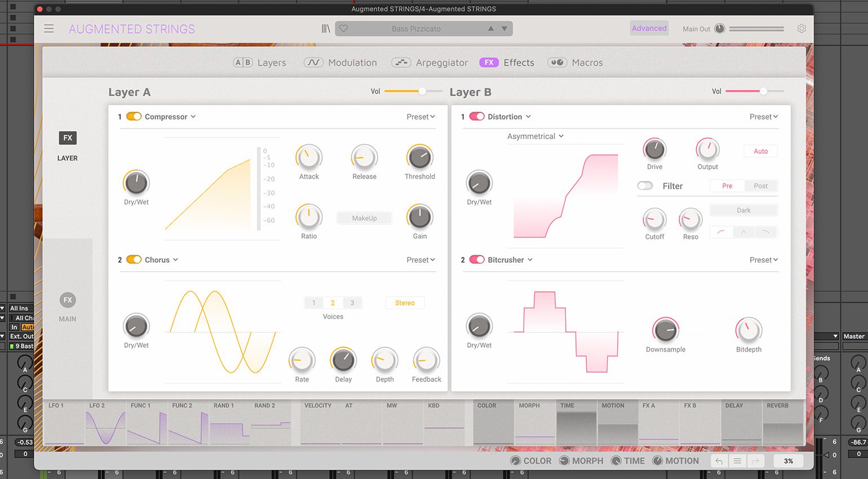Switch to the Modulation tab
This screenshot has width=868, height=479.
tap(340, 63)
